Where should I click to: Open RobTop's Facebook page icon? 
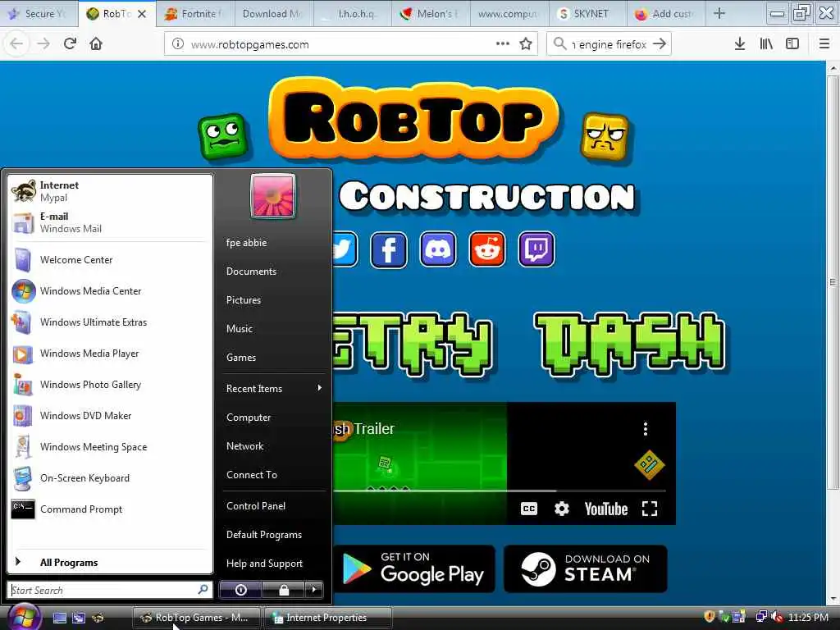pos(388,249)
